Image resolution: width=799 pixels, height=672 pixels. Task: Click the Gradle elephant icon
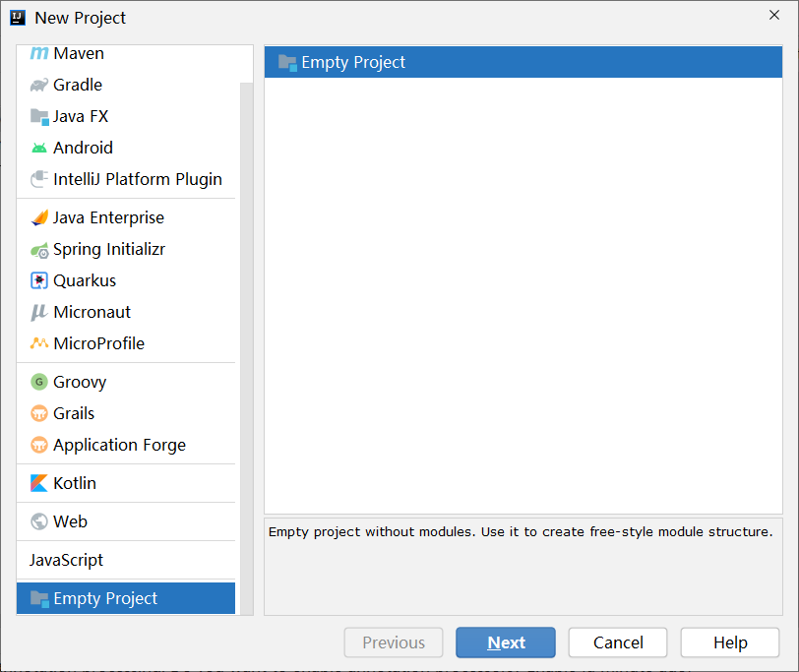[39, 85]
